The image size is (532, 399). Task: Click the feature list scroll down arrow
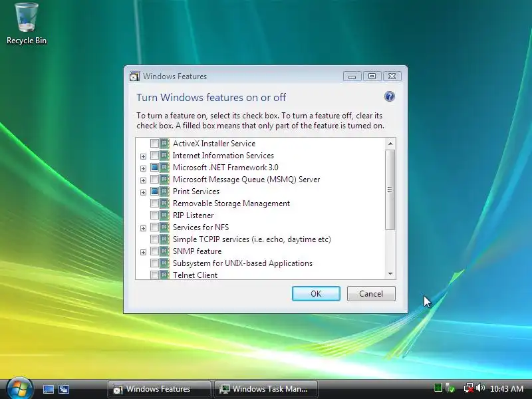(x=390, y=274)
